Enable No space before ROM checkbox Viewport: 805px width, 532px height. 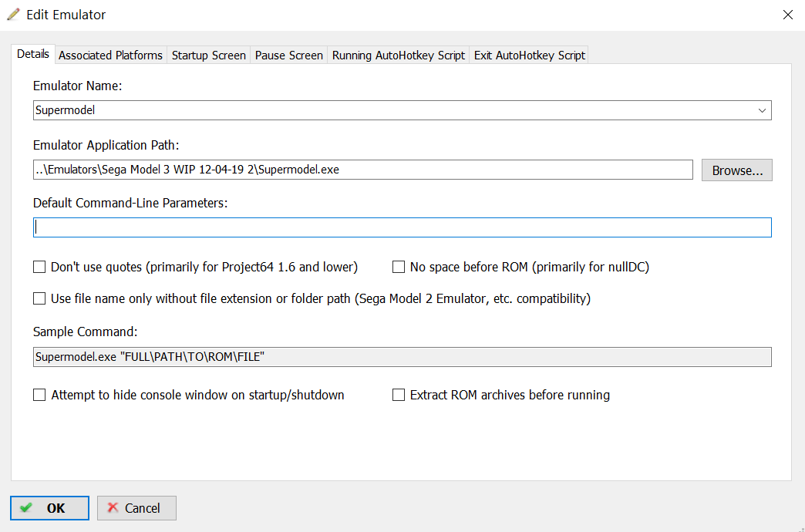(x=399, y=267)
